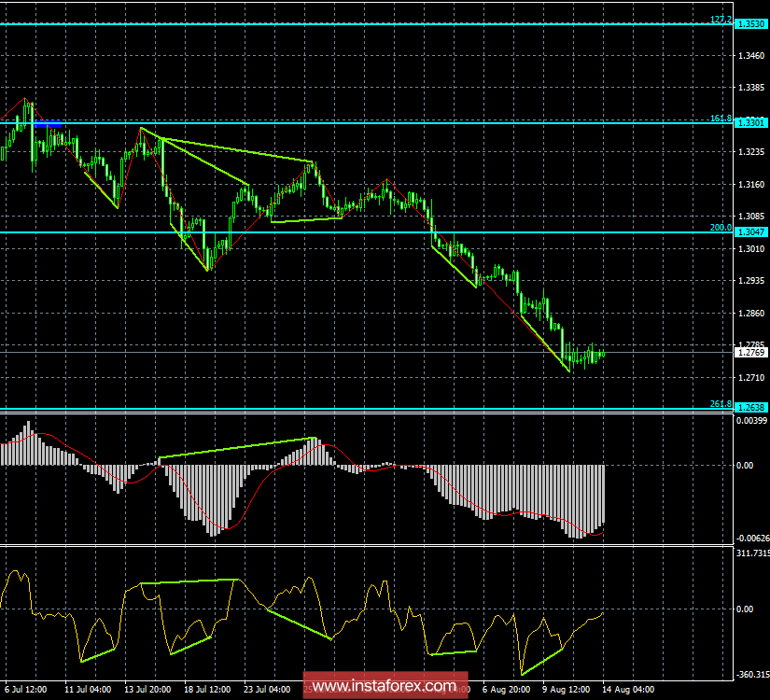
Task: Click the 18 Jul 12:00 time label
Action: (x=206, y=690)
